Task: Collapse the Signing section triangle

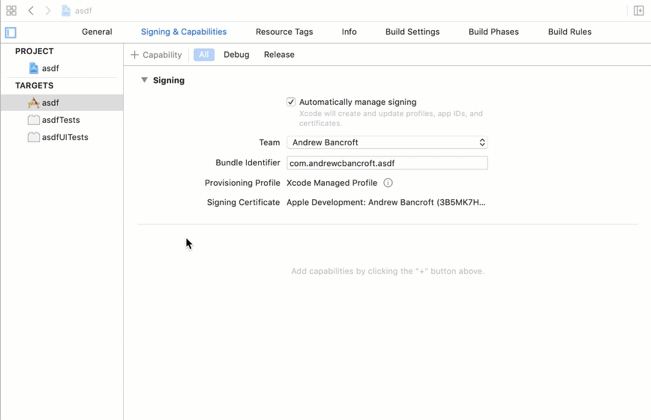Action: point(144,80)
